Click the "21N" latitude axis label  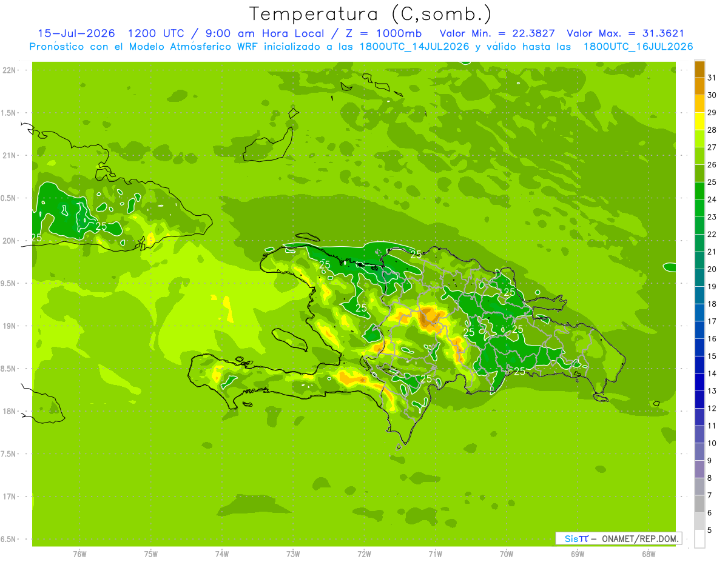tap(10, 156)
